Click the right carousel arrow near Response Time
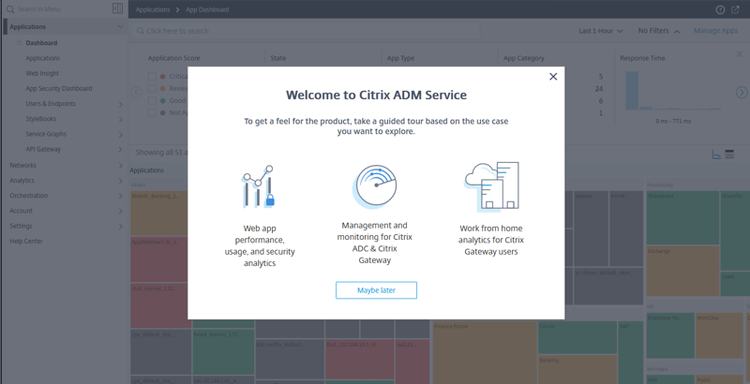Viewport: 750px width, 384px height. (x=741, y=92)
